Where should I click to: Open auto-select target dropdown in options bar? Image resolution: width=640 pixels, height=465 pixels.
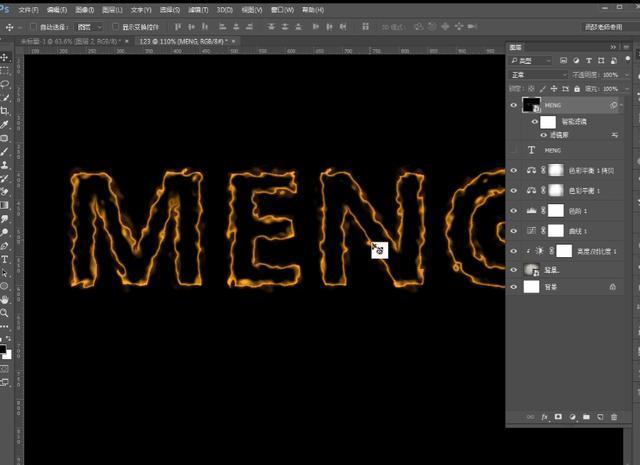tap(89, 27)
